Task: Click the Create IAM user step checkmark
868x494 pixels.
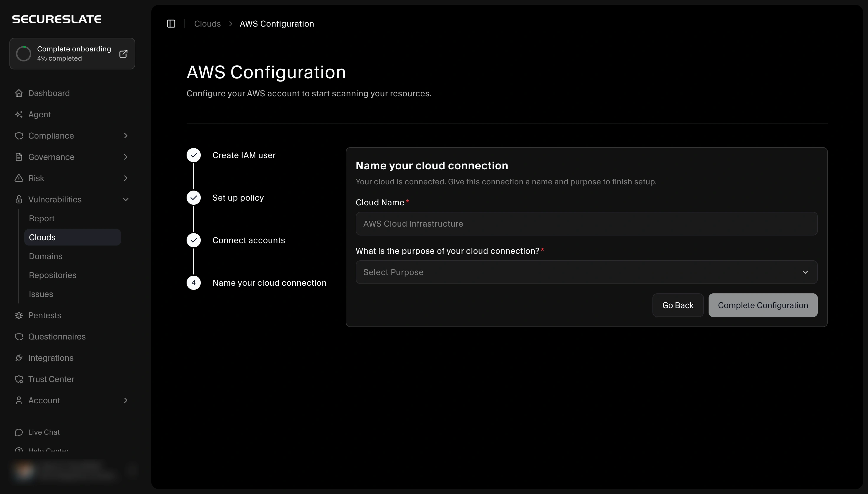Action: (194, 155)
